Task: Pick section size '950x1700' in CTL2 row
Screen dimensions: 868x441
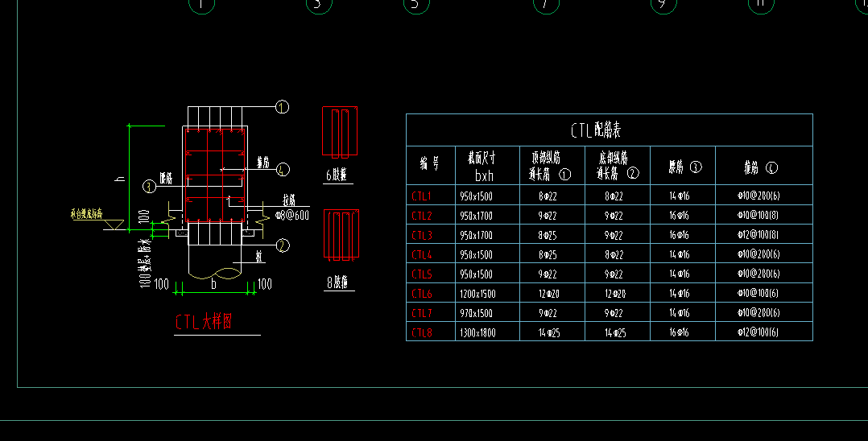Action: (x=476, y=216)
